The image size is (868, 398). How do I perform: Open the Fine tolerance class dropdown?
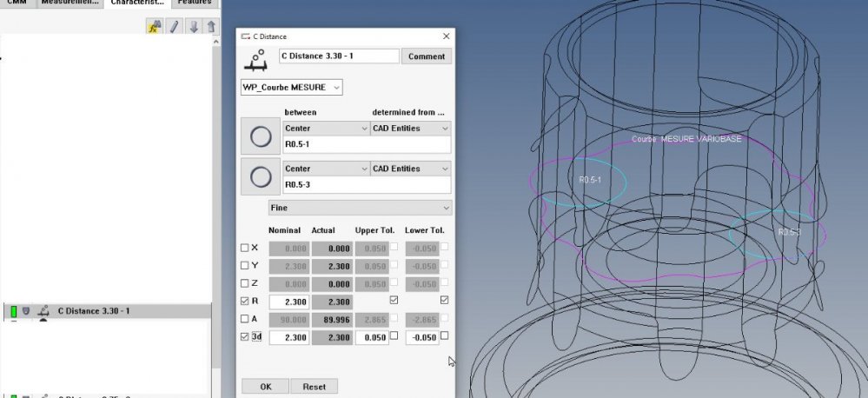pyautogui.click(x=360, y=208)
